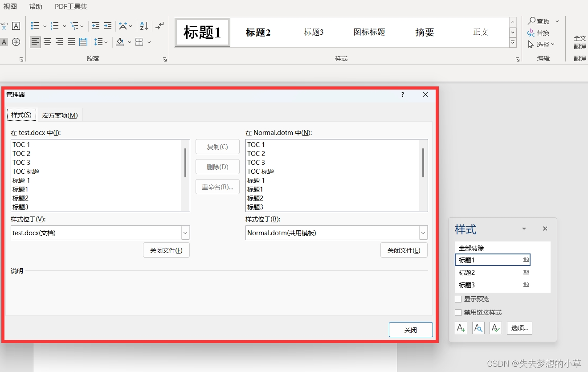
Task: Open line spacing dropdown arrow
Action: [106, 42]
